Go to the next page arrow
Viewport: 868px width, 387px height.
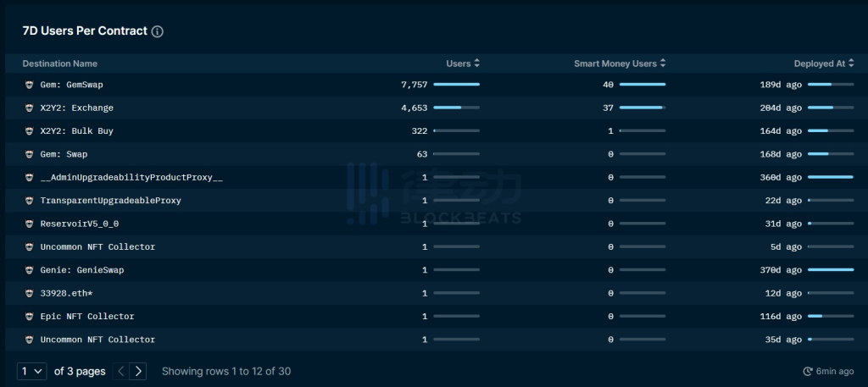(138, 371)
